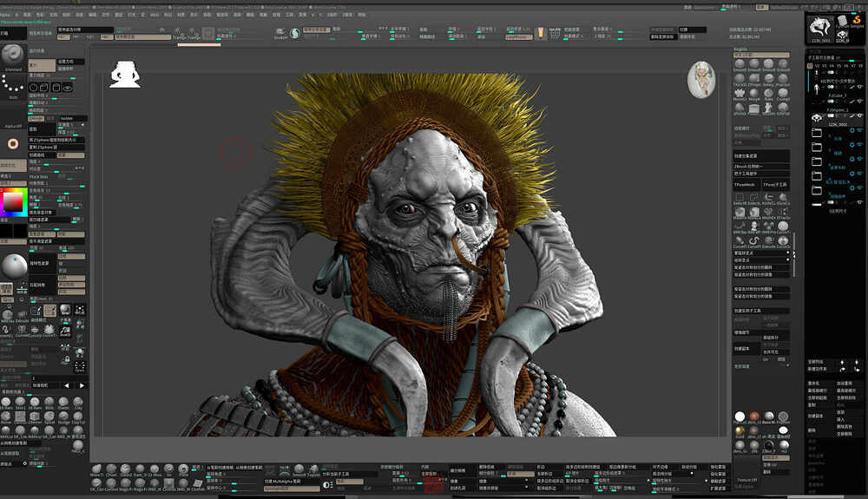Open gear settings of topmost subtool folder
868x499 pixels.
(x=852, y=132)
